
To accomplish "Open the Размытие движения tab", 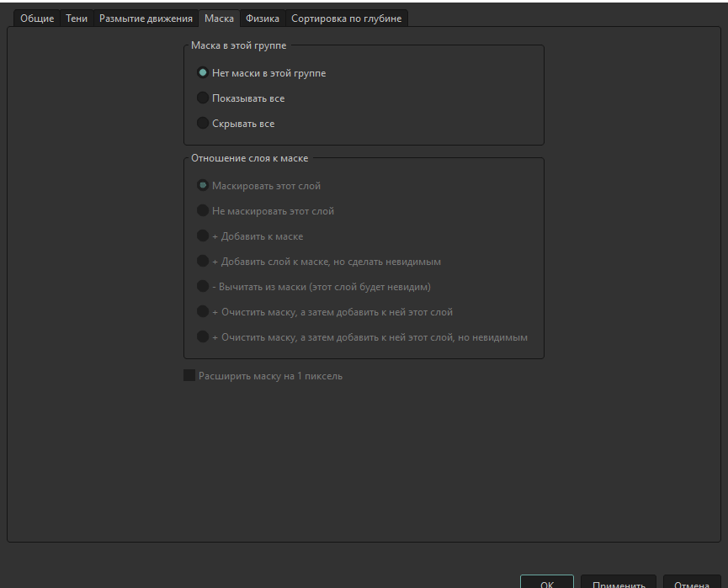I will [146, 19].
